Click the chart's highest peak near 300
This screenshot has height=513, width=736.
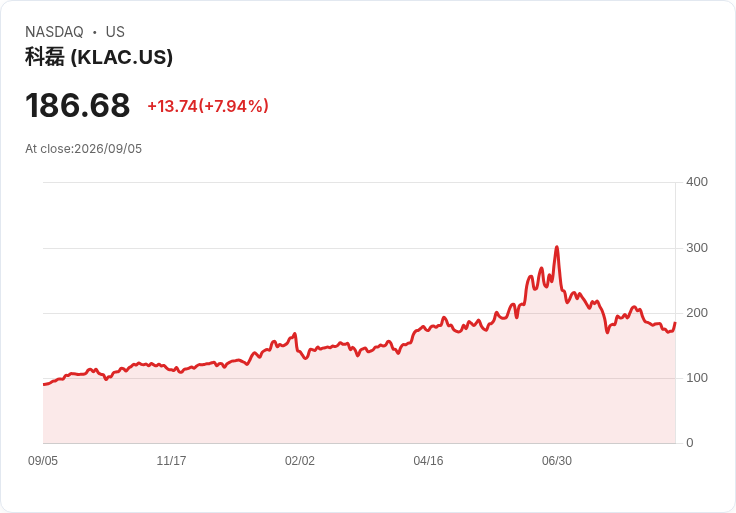(557, 246)
